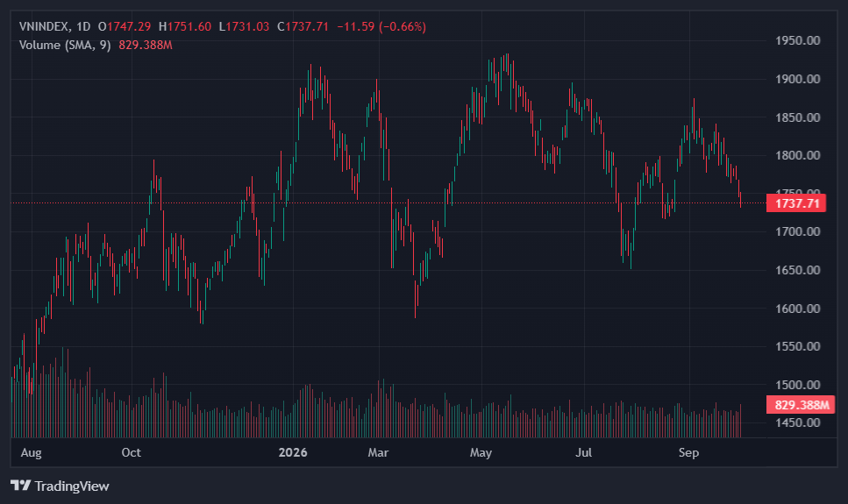Click the -11.59 (-0.66%) change value
This screenshot has height=504, width=848.
381,26
